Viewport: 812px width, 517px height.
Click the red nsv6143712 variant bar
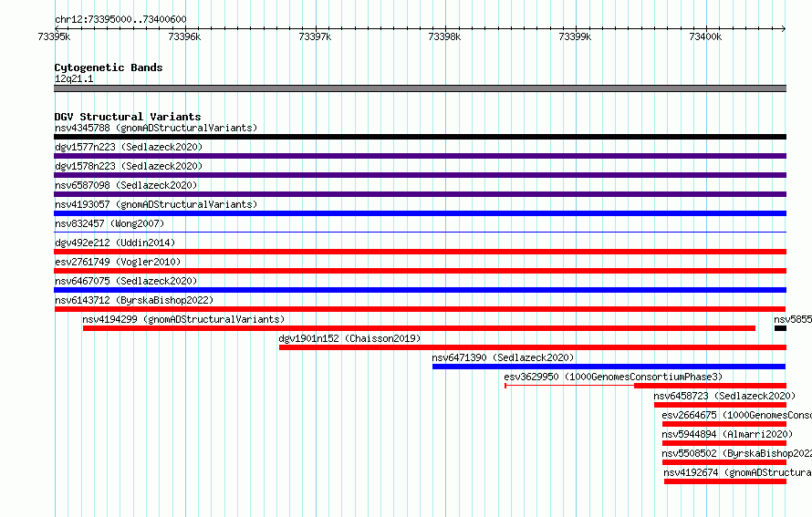pos(420,309)
